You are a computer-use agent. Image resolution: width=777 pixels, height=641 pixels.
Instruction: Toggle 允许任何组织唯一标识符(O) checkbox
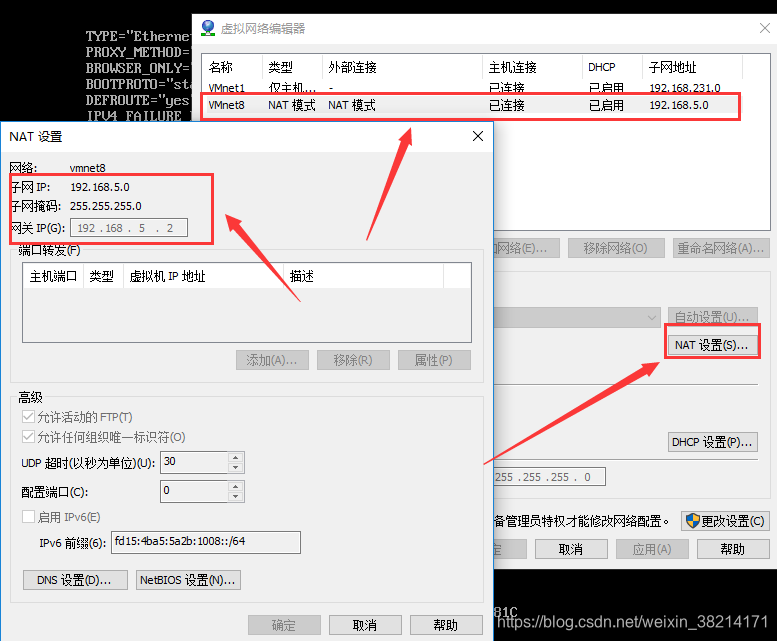point(28,437)
